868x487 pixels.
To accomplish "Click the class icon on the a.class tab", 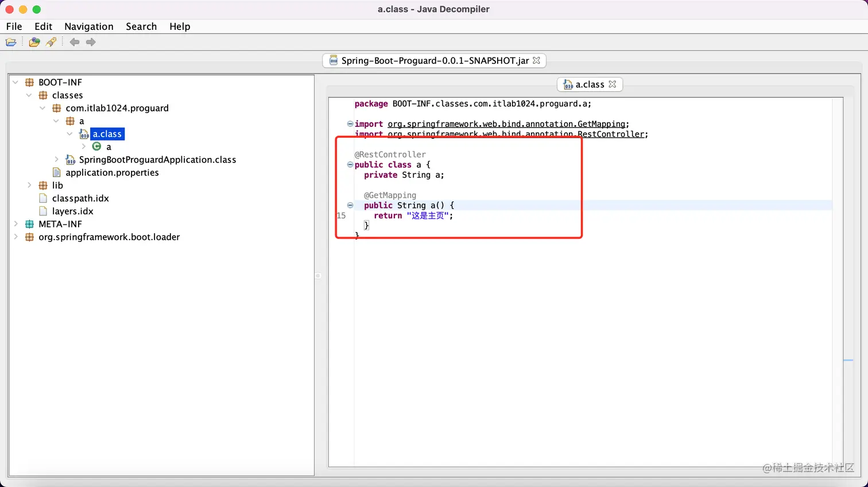I will pos(568,84).
